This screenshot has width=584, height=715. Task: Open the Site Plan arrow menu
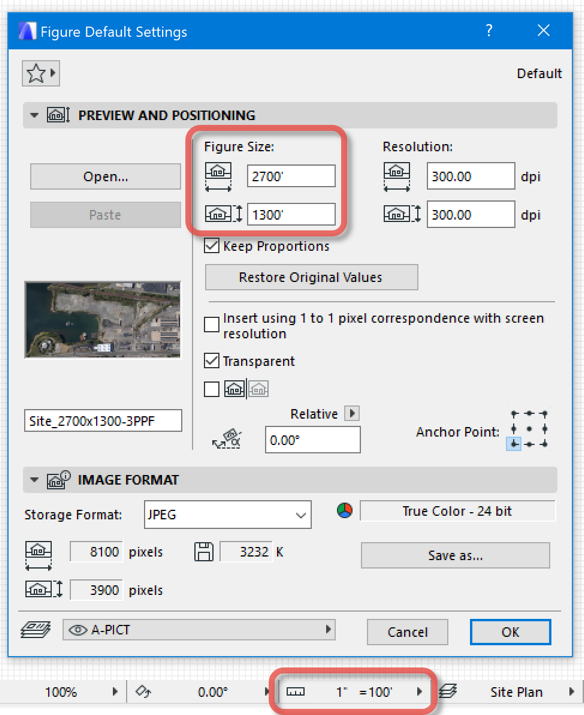pyautogui.click(x=571, y=692)
